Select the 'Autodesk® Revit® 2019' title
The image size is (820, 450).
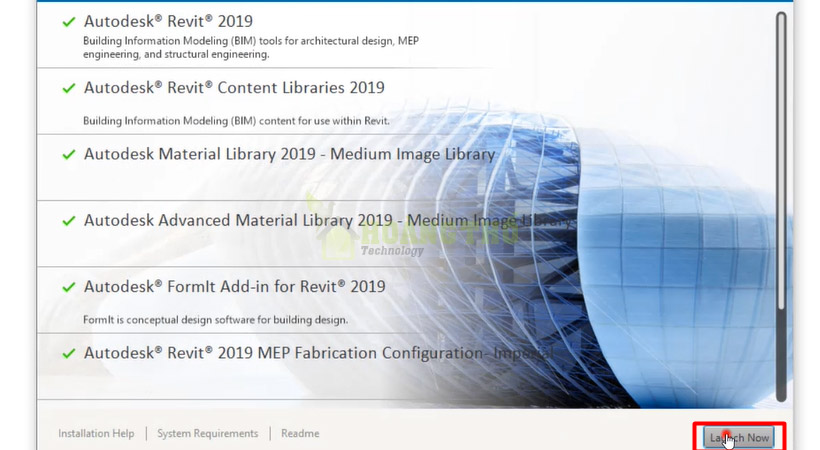168,21
